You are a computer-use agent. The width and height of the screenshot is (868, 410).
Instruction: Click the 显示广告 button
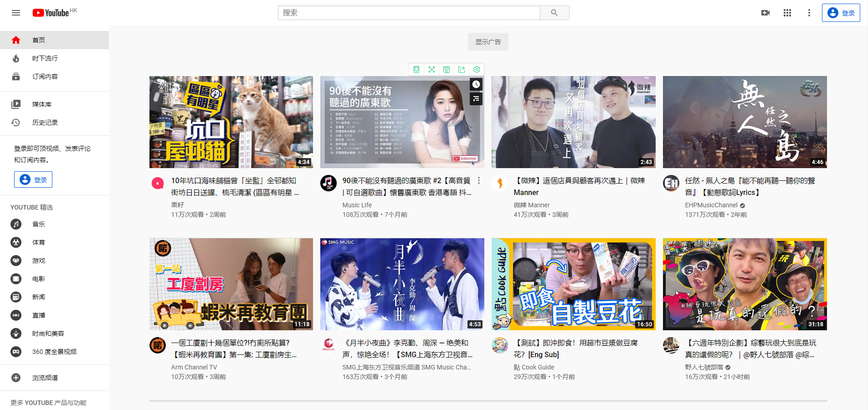(x=488, y=41)
